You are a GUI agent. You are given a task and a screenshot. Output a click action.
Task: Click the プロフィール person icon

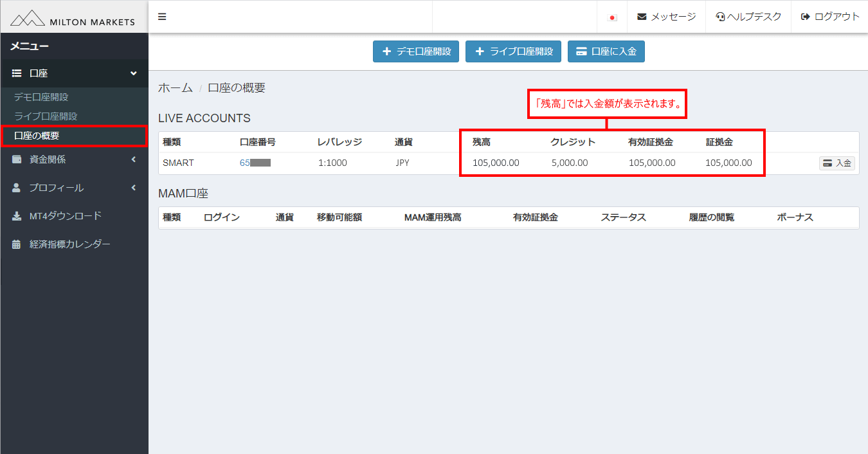(x=16, y=187)
